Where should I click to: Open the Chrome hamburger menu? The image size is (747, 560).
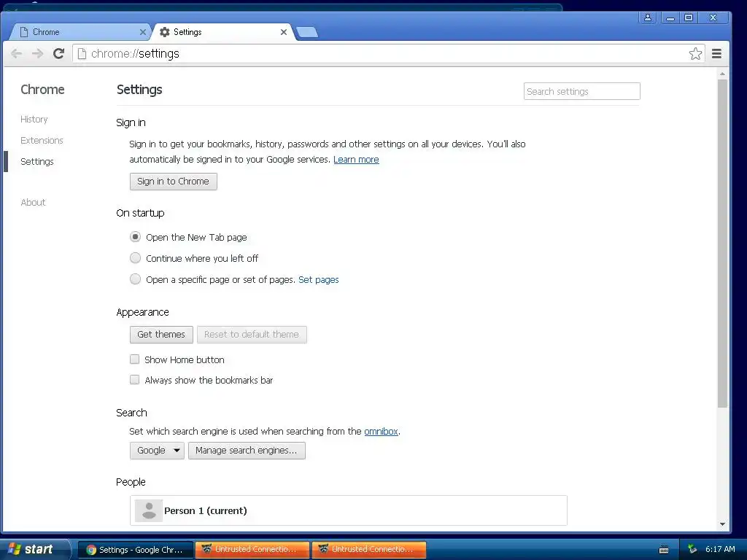click(716, 53)
